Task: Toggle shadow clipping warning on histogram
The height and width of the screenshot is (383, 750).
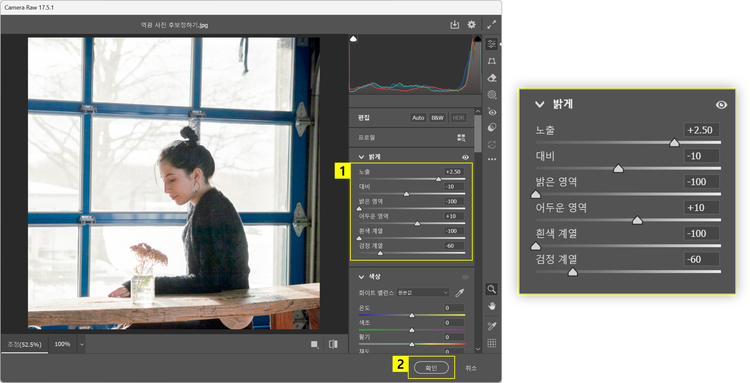Action: (x=353, y=39)
